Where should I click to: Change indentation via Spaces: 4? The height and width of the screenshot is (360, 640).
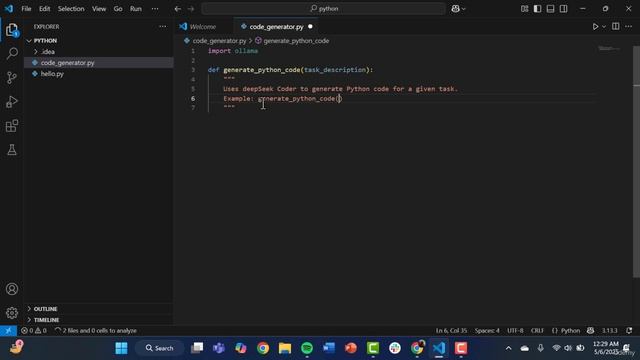[x=487, y=331]
